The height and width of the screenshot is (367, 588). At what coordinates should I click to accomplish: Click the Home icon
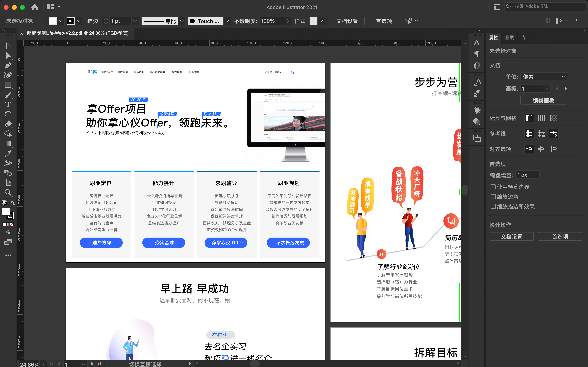pyautogui.click(x=35, y=7)
